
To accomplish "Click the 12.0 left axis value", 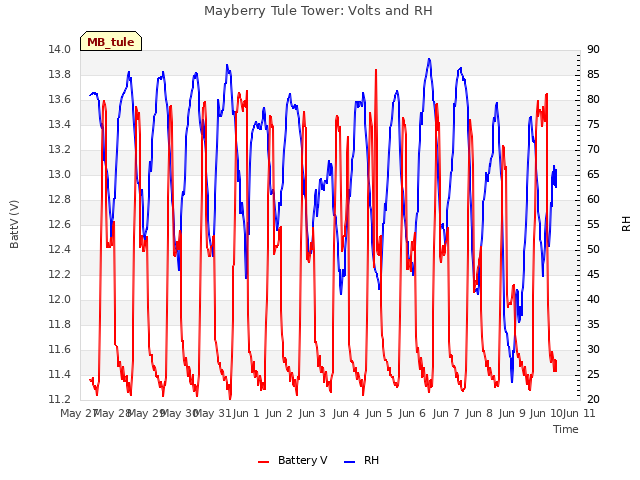I will 60,300.
